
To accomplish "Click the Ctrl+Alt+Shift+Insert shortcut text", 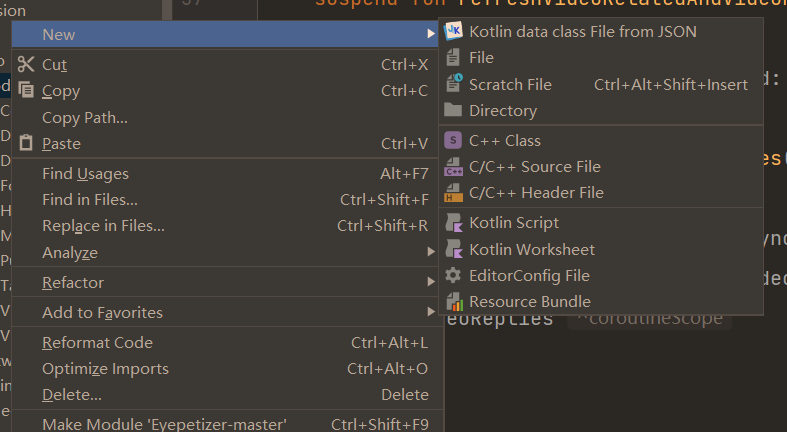I will click(x=671, y=84).
